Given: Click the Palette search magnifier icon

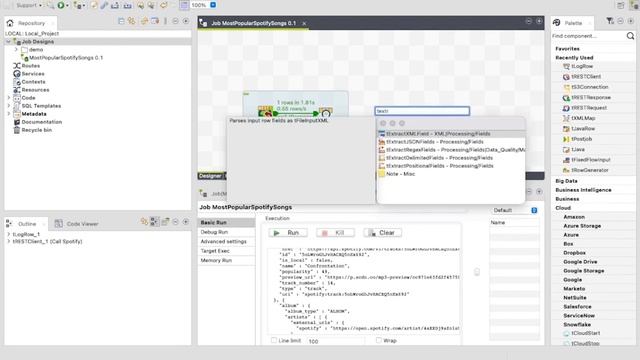Looking at the screenshot, I should (x=630, y=36).
